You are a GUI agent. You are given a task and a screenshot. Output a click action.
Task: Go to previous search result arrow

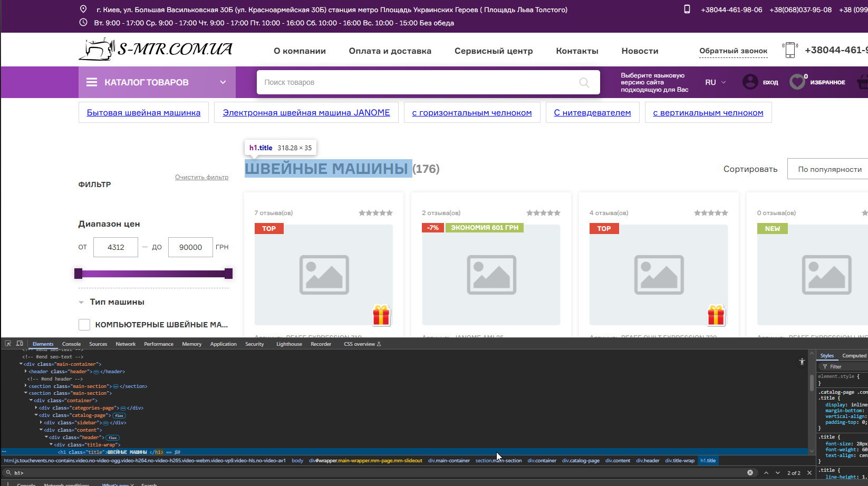(766, 473)
